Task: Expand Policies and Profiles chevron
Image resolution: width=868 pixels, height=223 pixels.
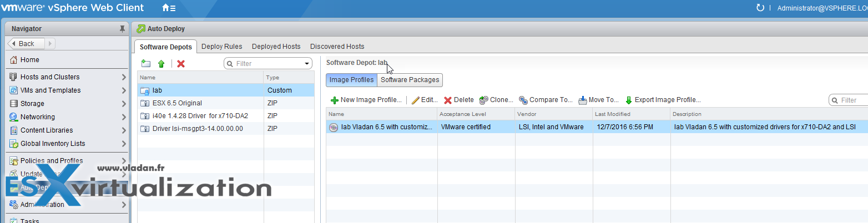Action: pos(124,161)
